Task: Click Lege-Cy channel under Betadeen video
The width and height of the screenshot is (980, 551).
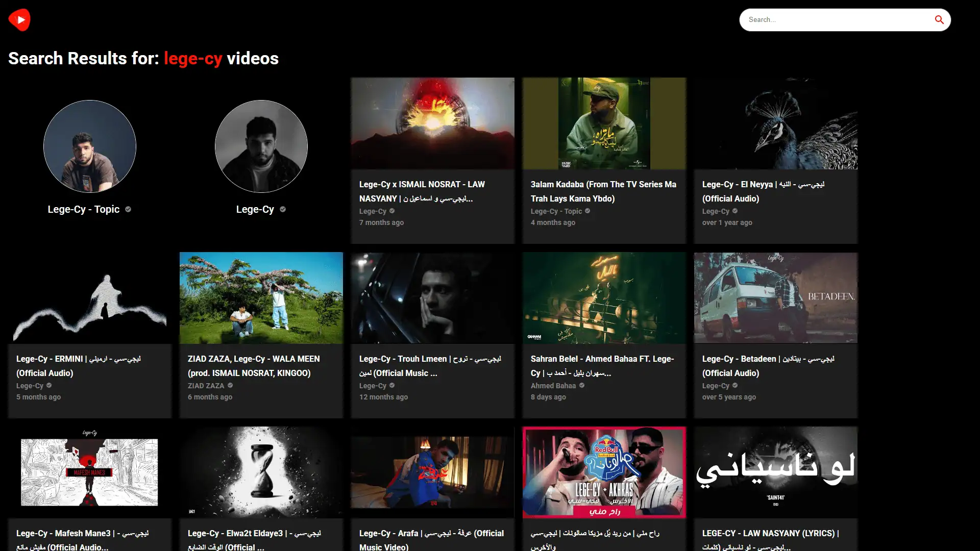Action: point(716,386)
